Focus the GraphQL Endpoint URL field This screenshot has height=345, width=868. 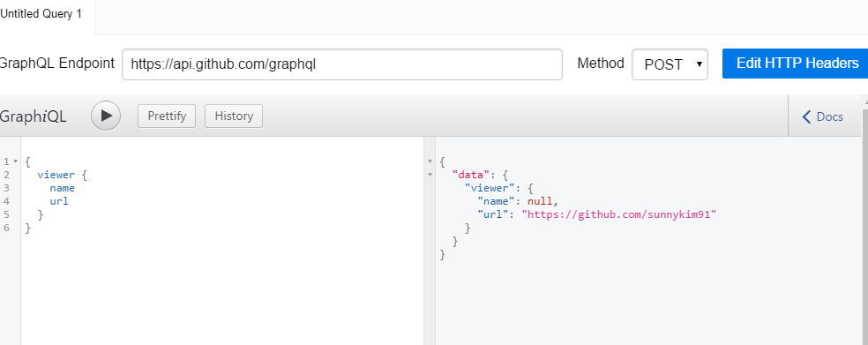pyautogui.click(x=342, y=64)
